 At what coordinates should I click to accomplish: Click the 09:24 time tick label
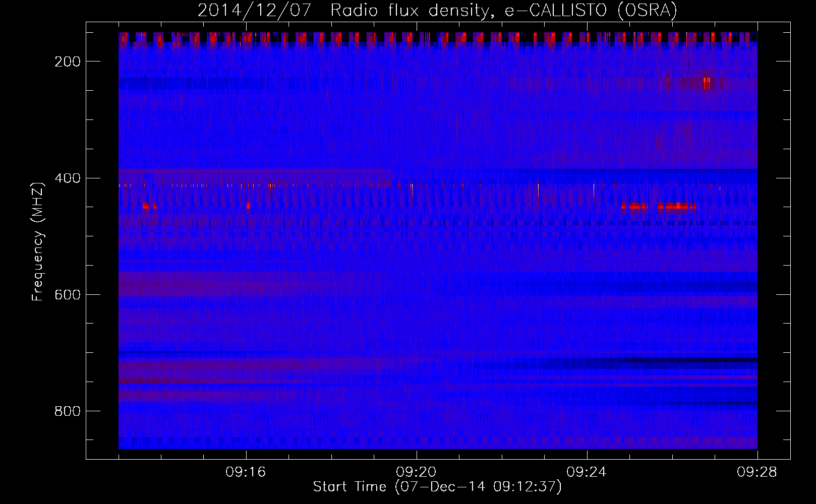(x=587, y=472)
